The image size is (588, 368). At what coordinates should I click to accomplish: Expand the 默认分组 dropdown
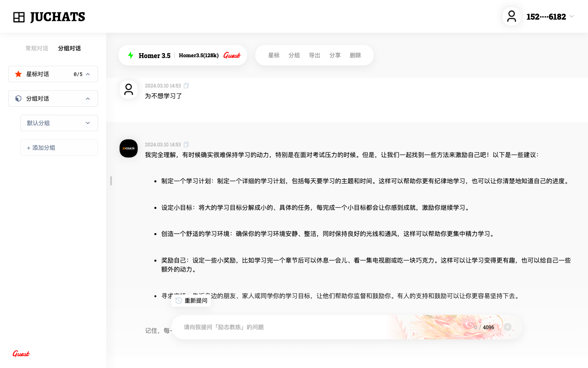[x=88, y=123]
